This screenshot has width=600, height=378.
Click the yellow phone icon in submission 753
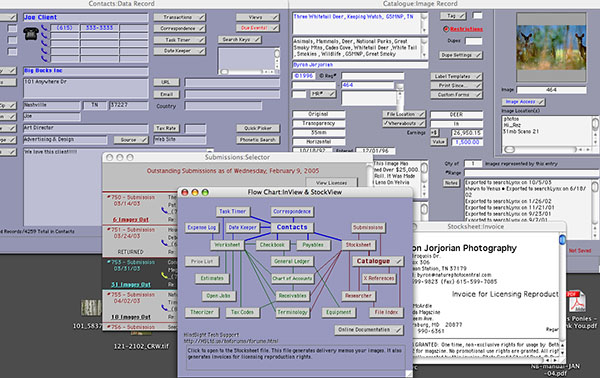click(x=164, y=275)
